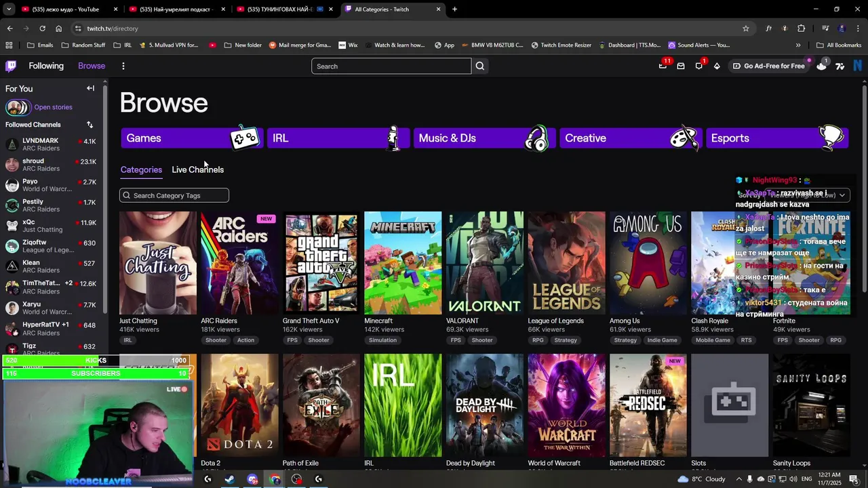The width and height of the screenshot is (868, 488).
Task: Select the Categories tab
Action: 141,169
